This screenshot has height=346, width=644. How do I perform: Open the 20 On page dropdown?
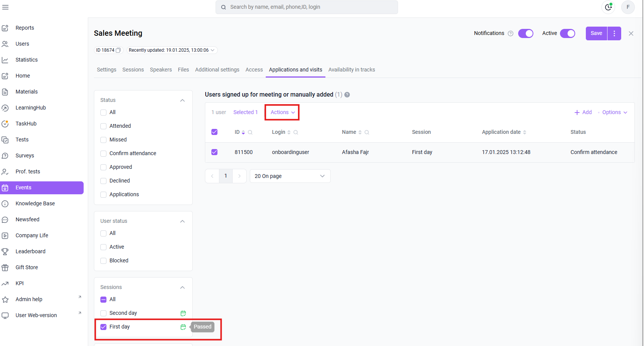290,176
